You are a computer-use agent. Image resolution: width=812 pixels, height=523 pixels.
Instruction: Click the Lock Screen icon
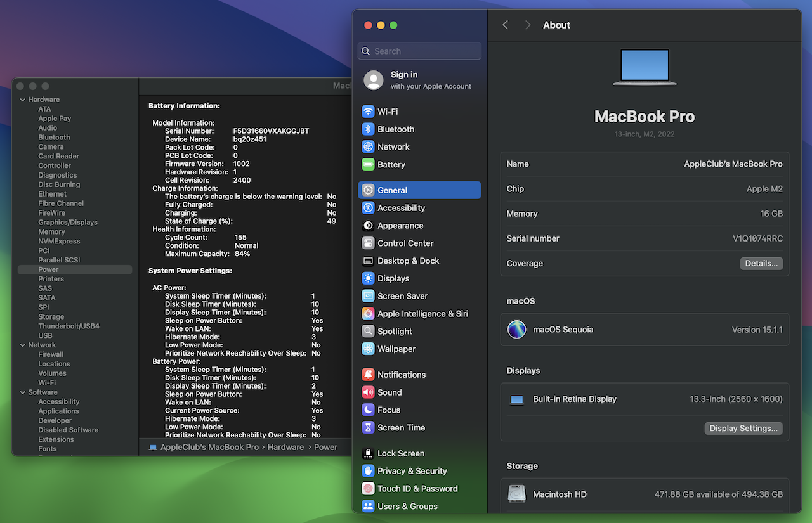[368, 453]
